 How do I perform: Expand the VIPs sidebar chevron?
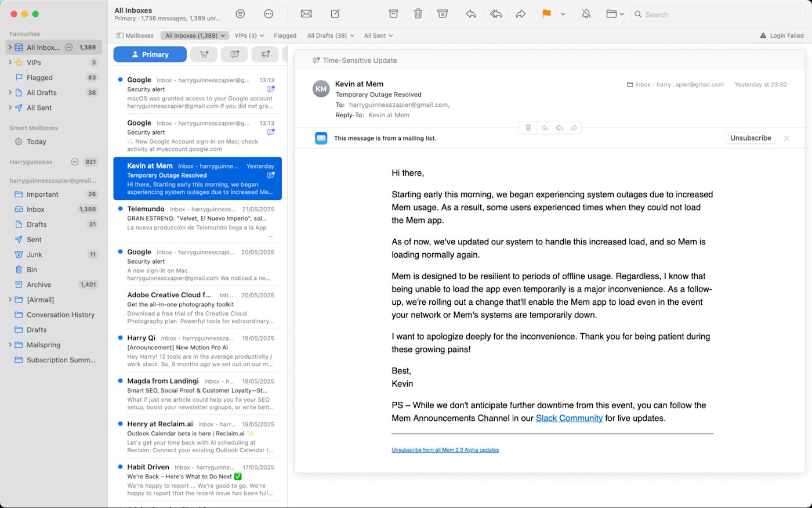[10, 63]
